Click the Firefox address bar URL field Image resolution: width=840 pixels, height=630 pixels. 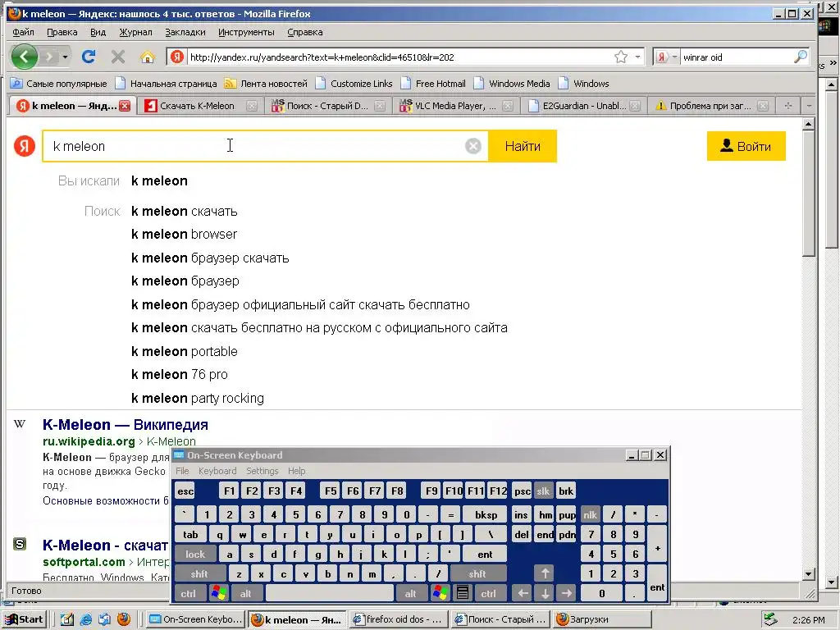pyautogui.click(x=399, y=57)
